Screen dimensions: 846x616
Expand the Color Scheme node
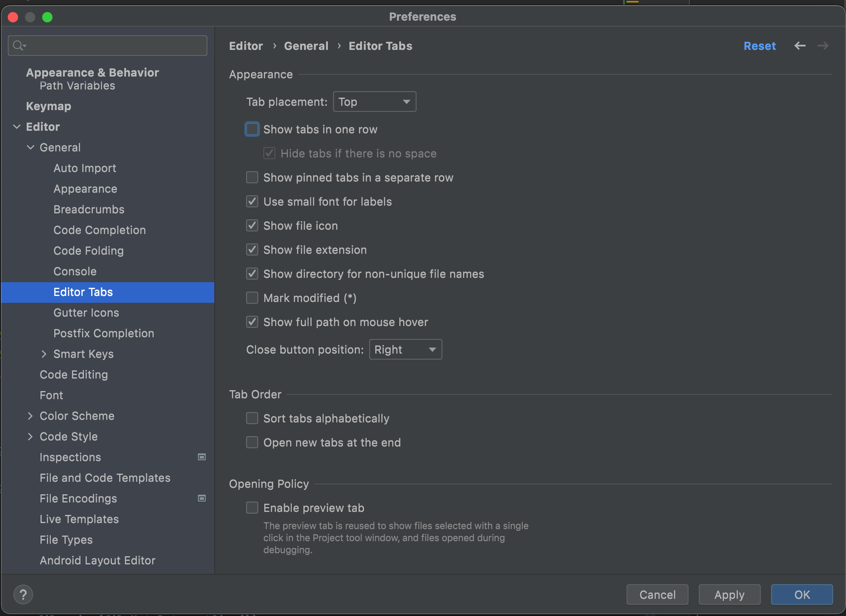[x=30, y=416]
